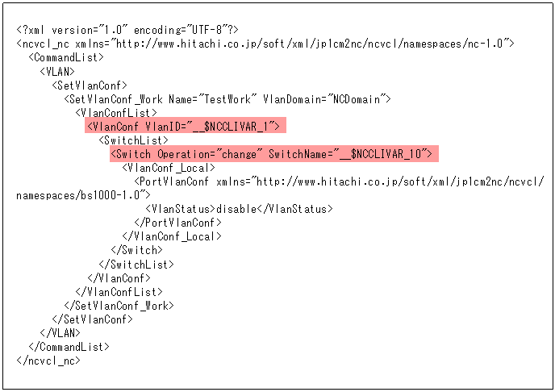The width and height of the screenshot is (555, 392).
Task: Click the PortVlanConf xmlns opening tag
Action: tap(339, 181)
